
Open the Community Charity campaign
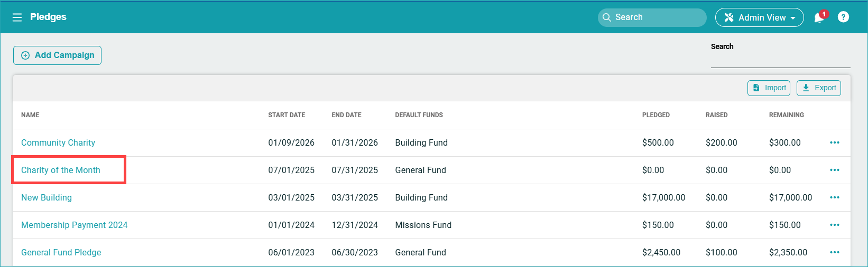click(58, 143)
